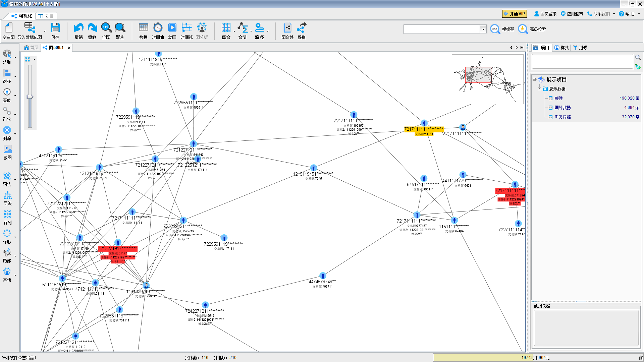This screenshot has width=644, height=362.
Task: Apply the 层级 hierarchy layout
Action: point(7,198)
